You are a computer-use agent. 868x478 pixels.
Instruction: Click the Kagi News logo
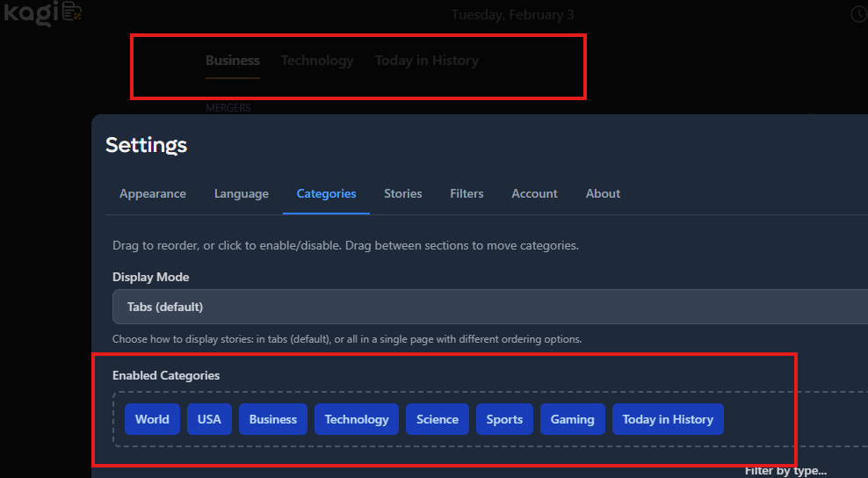pos(42,14)
